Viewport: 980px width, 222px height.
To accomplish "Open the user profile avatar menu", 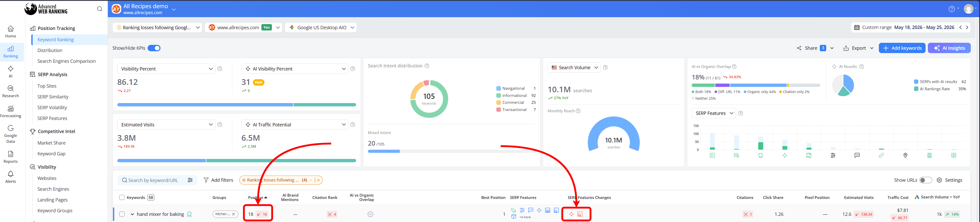I will [x=969, y=9].
